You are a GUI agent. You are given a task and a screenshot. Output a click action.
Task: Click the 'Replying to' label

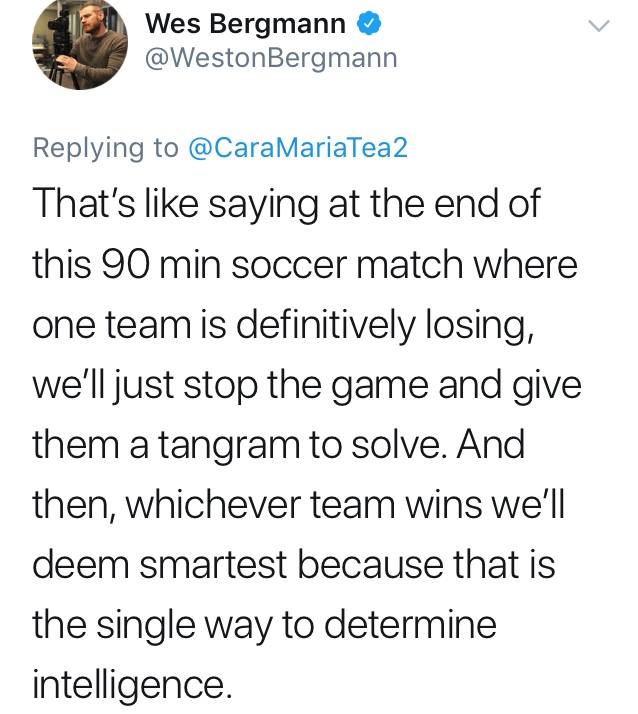click(106, 148)
